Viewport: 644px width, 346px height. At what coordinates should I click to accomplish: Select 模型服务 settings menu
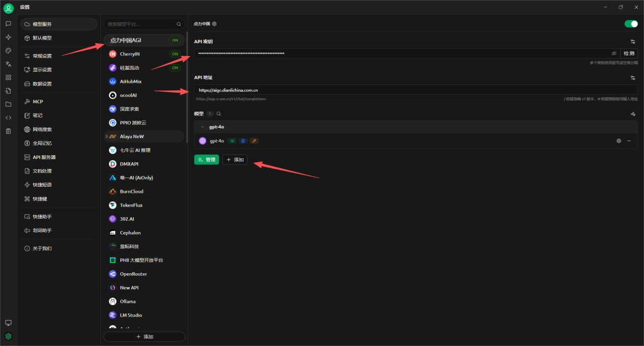(59, 24)
